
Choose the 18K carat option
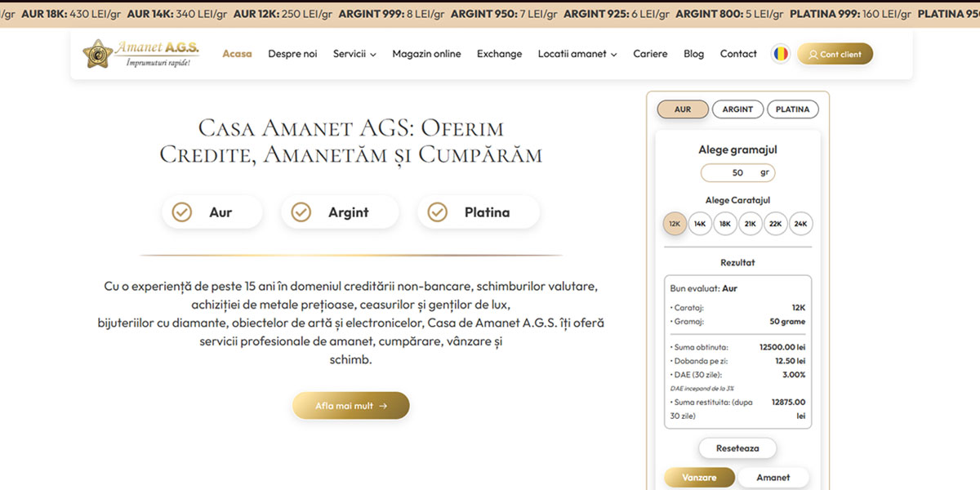pos(725,224)
